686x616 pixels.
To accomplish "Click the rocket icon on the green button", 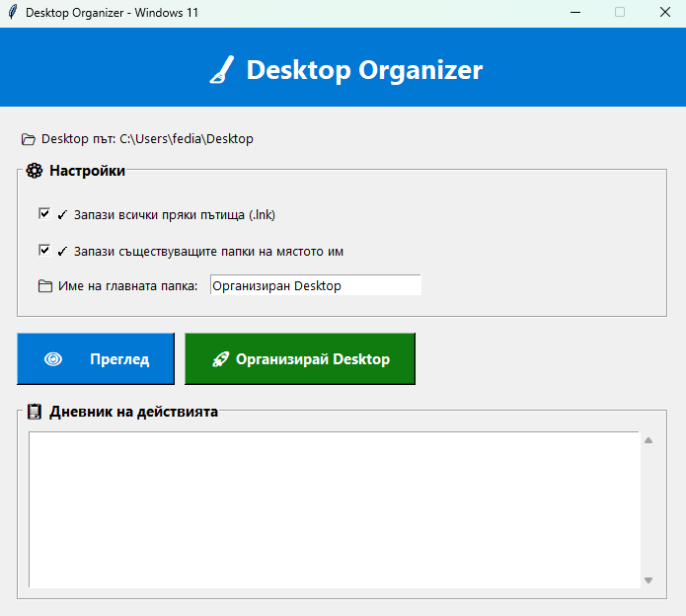I will (221, 359).
